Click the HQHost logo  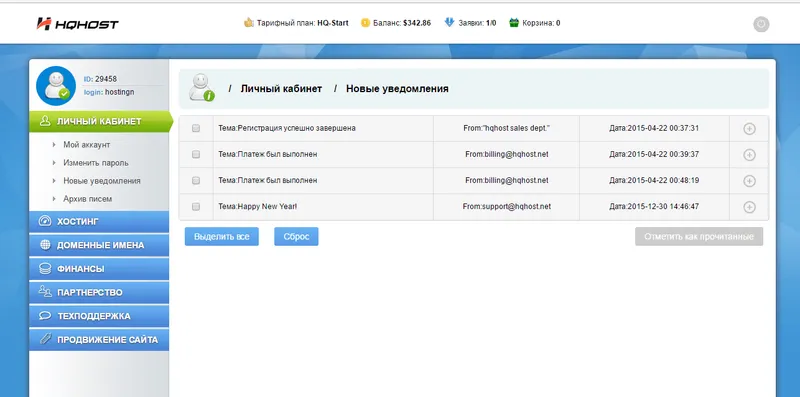(77, 23)
